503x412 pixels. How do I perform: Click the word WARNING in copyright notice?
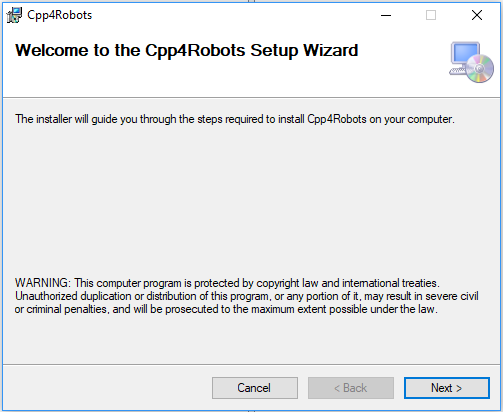[x=43, y=283]
